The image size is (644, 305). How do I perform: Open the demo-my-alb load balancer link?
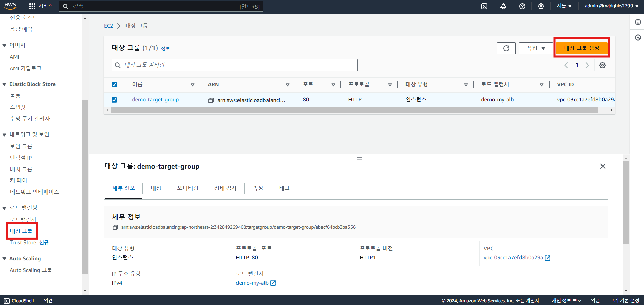pyautogui.click(x=252, y=283)
